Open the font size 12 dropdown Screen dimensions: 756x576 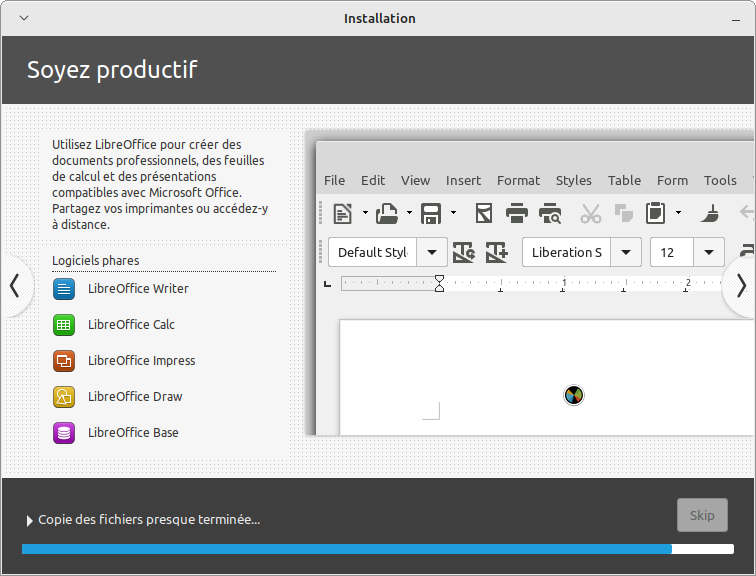[x=709, y=252]
